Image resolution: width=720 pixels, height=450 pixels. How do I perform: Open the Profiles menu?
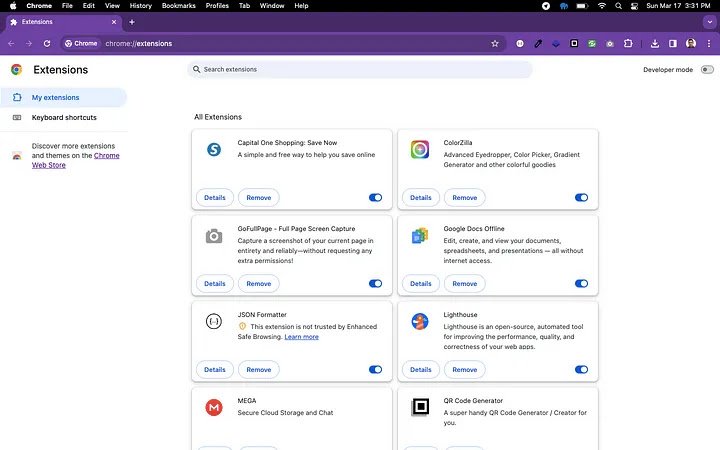click(x=217, y=6)
